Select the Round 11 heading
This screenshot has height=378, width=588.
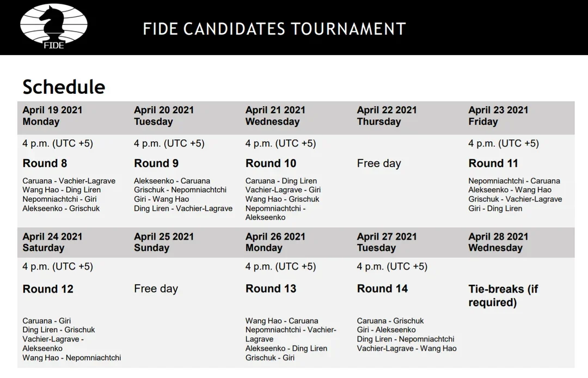(x=493, y=163)
